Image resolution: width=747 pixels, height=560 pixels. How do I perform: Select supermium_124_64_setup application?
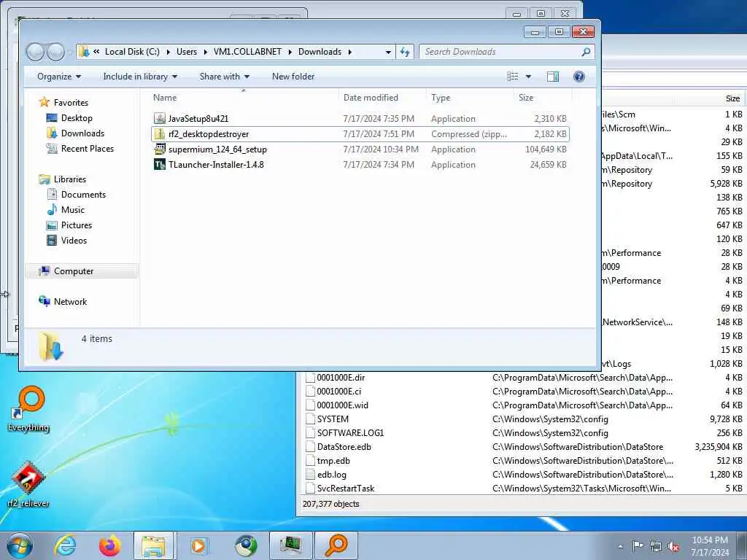click(x=360, y=149)
